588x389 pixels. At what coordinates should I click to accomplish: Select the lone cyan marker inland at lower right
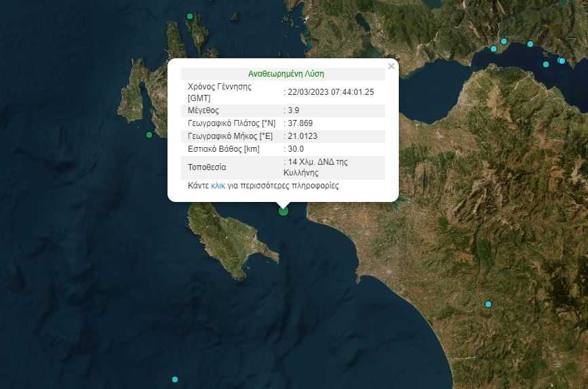[x=488, y=304]
